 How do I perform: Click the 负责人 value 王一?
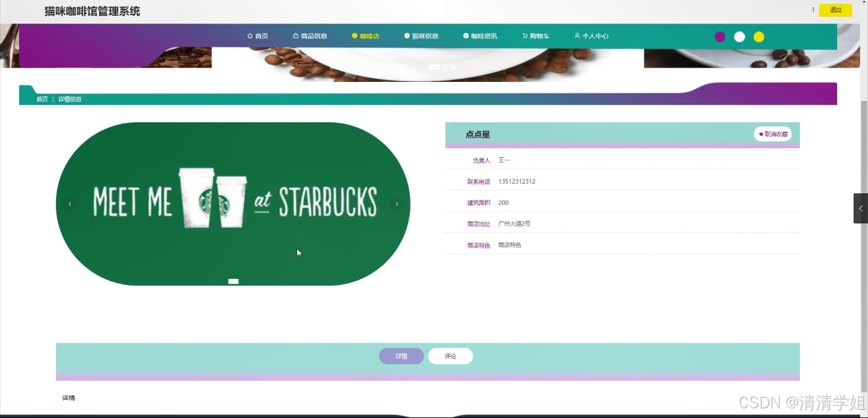[x=504, y=160]
